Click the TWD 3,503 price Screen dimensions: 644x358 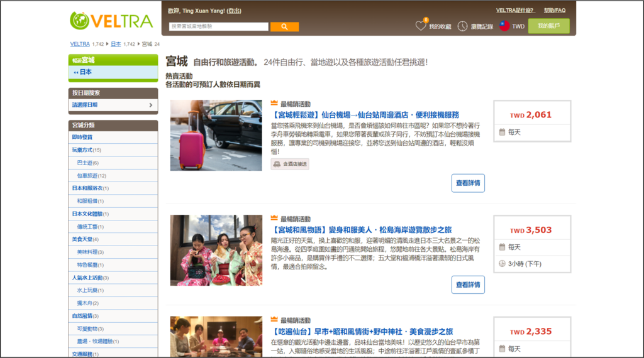(x=531, y=230)
